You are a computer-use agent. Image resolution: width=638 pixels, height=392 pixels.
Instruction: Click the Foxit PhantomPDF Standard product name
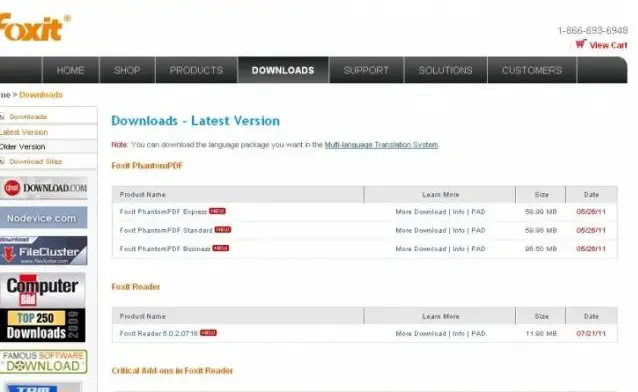pyautogui.click(x=166, y=230)
